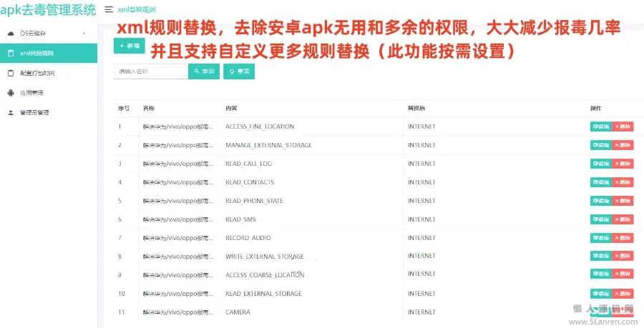Edit the READ_SMS rule

click(601, 219)
